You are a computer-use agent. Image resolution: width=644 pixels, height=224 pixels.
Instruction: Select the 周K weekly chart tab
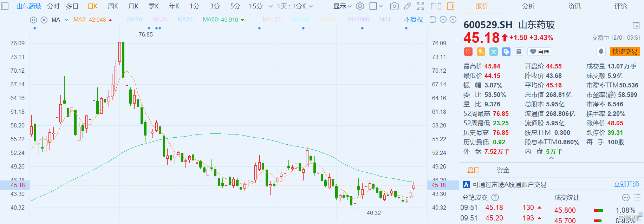coord(113,6)
